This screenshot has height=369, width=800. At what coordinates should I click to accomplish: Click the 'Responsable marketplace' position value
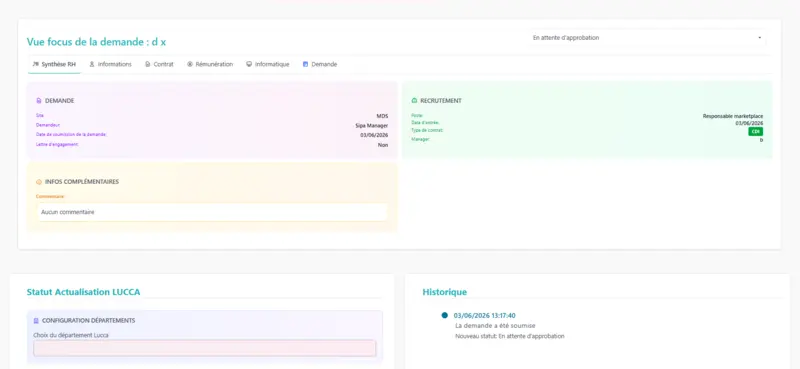pyautogui.click(x=733, y=116)
